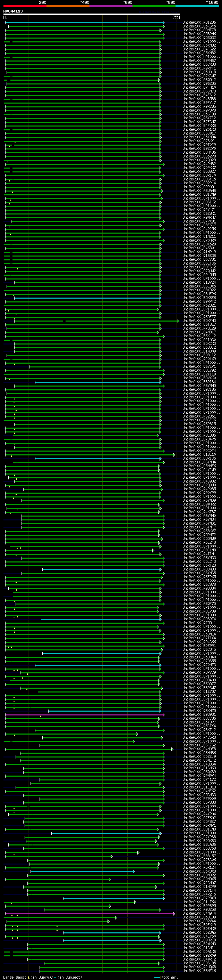Click hit label UniRef100_P62851

point(199,416)
